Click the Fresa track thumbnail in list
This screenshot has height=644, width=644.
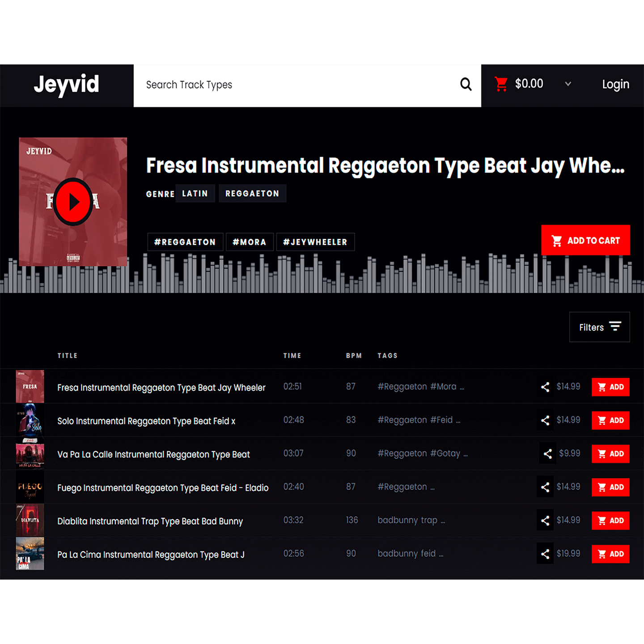30,386
